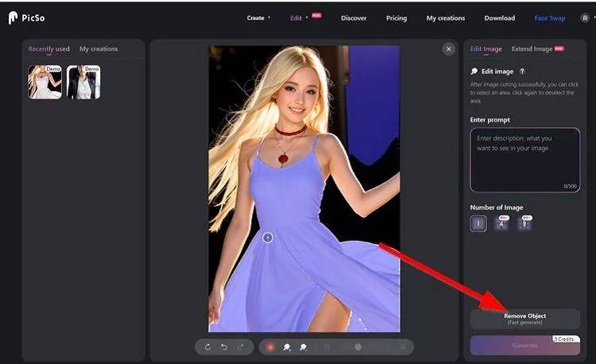This screenshot has height=364, width=596.
Task: Redo the last edit
Action: tap(241, 347)
